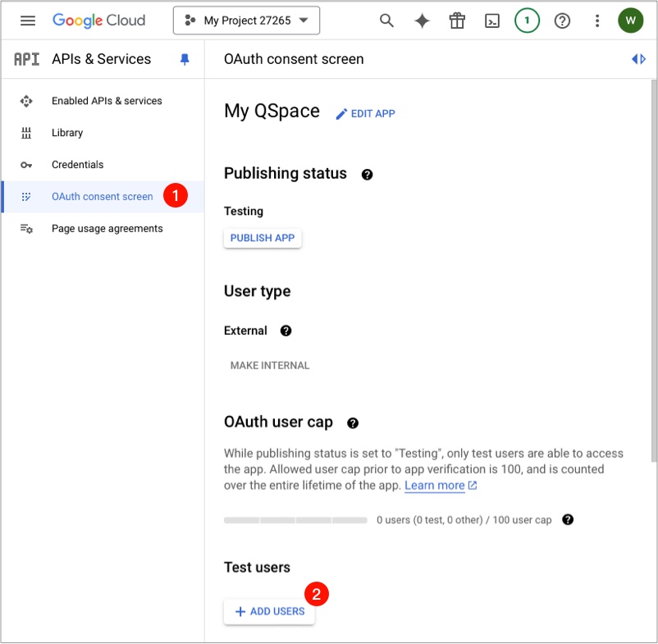This screenshot has height=644, width=658.
Task: Select Enabled APIs & services
Action: 107,101
